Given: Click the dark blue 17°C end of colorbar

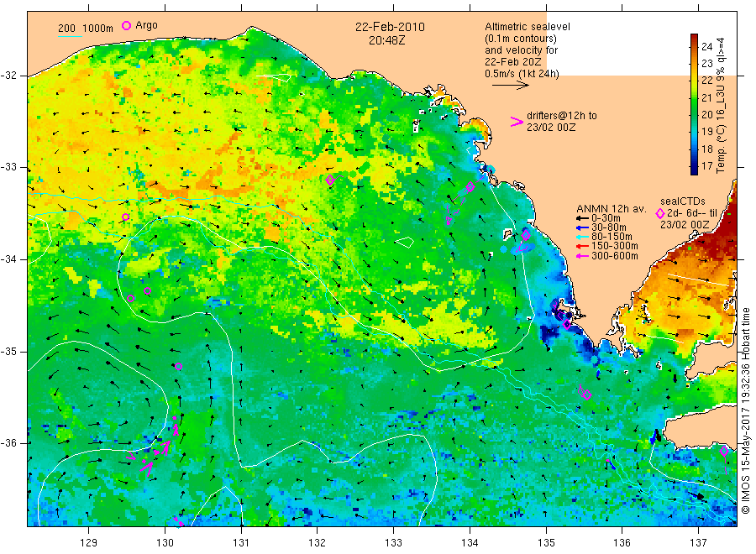Looking at the screenshot, I should (694, 170).
